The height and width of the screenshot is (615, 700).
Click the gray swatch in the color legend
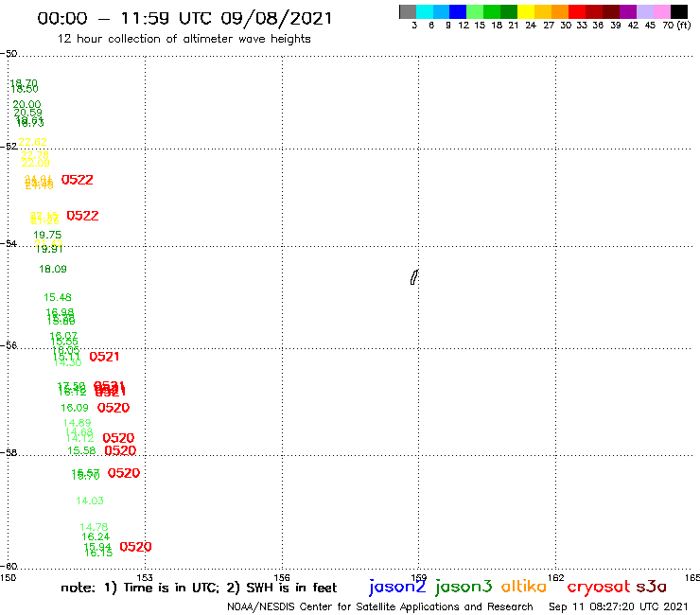(x=408, y=11)
